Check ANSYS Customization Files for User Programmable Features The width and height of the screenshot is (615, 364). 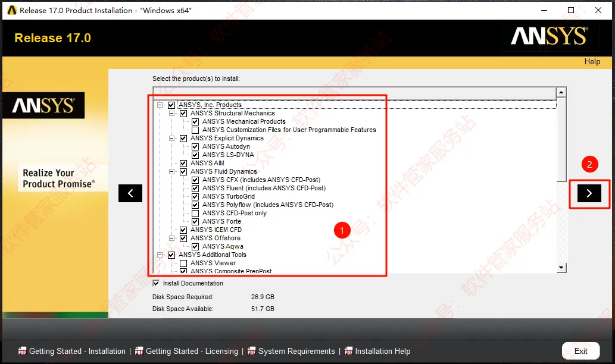click(195, 130)
